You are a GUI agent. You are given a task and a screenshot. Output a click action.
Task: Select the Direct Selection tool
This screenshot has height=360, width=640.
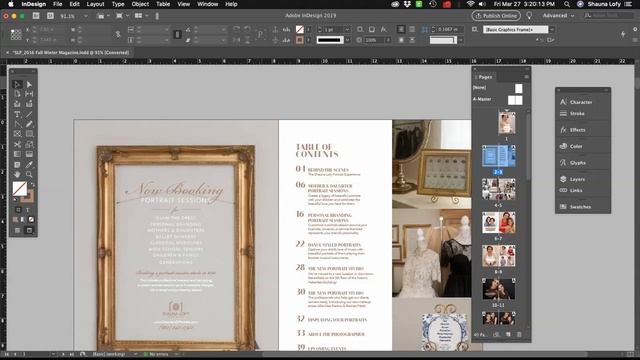tap(29, 84)
